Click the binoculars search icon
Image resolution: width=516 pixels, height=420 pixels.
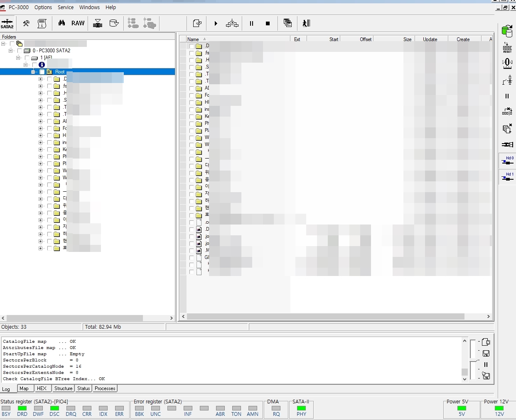click(x=61, y=23)
